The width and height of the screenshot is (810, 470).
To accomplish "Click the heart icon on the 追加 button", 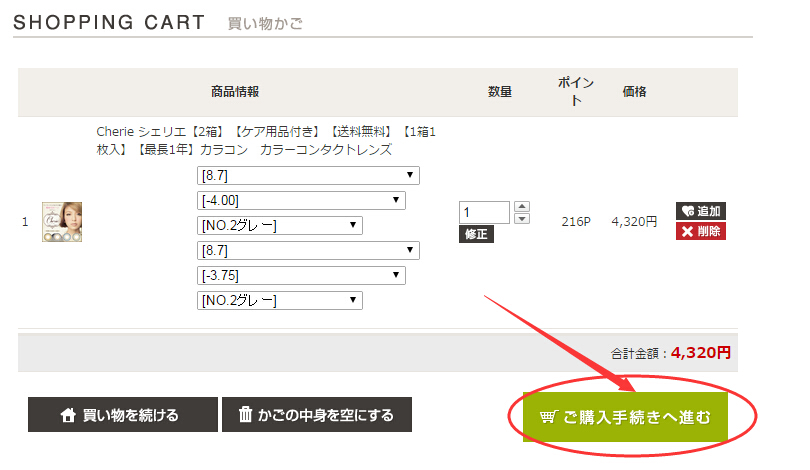I will pyautogui.click(x=687, y=211).
